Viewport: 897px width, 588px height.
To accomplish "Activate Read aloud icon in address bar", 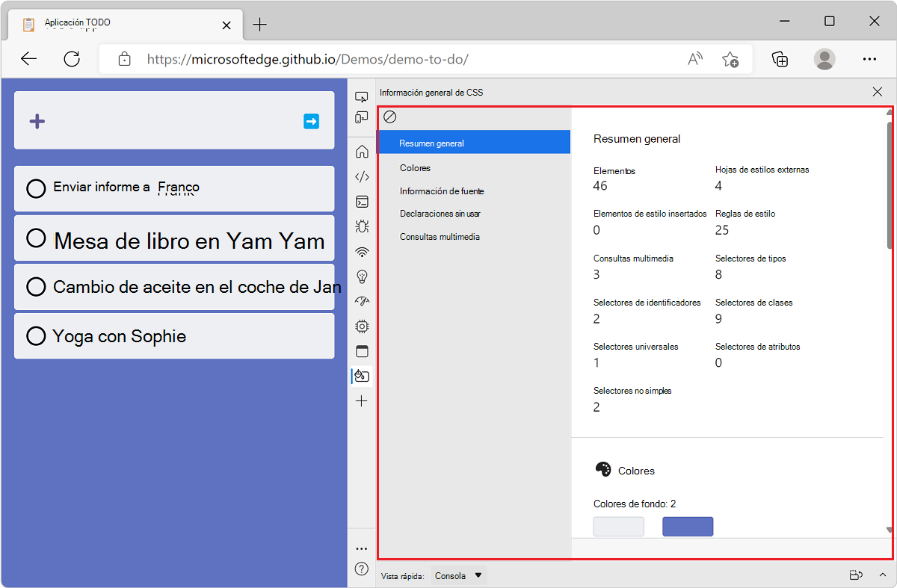I will (x=695, y=59).
